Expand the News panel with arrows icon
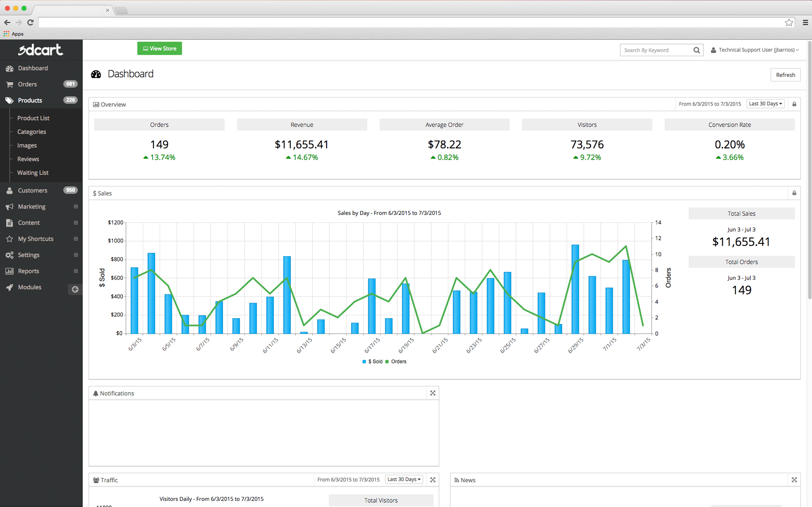This screenshot has height=507, width=812. pyautogui.click(x=794, y=480)
